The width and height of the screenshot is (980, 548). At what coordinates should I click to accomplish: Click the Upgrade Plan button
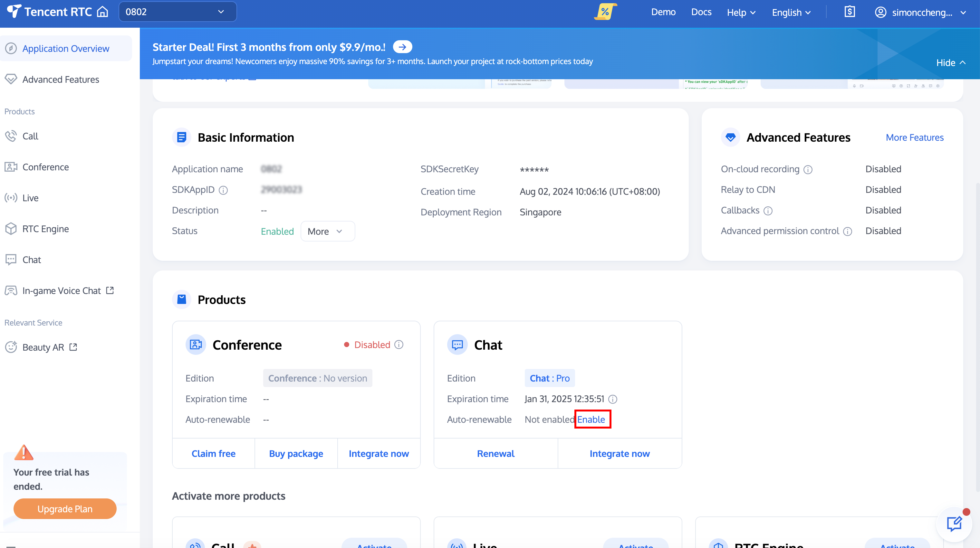click(x=65, y=509)
